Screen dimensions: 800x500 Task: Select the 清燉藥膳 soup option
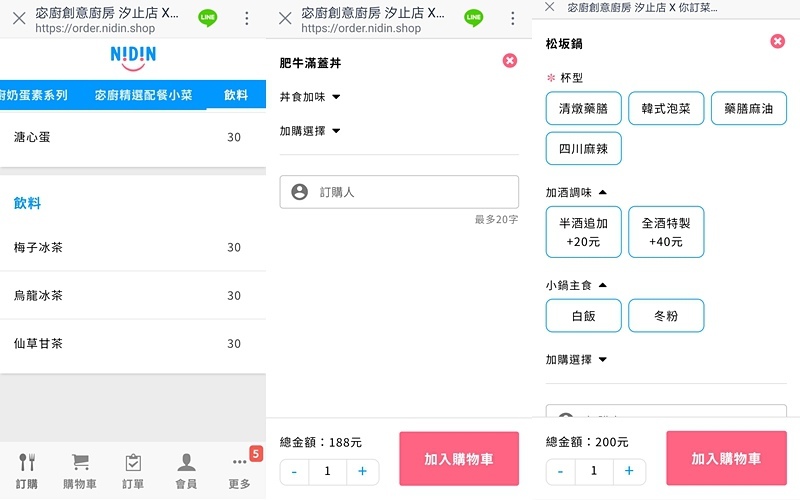(x=584, y=108)
